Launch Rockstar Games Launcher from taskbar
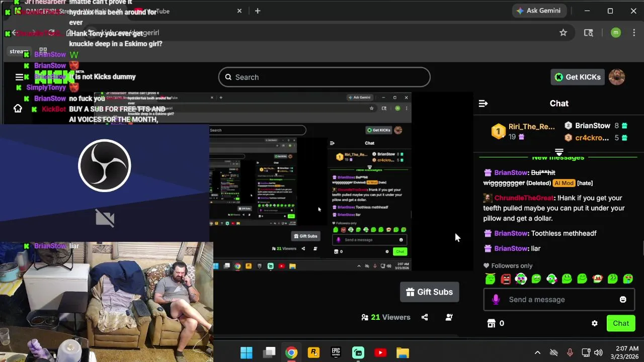This screenshot has width=644, height=362. (x=313, y=352)
